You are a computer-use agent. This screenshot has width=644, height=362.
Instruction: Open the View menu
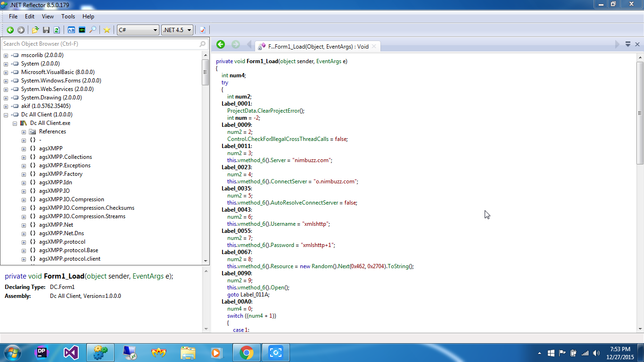pyautogui.click(x=48, y=16)
